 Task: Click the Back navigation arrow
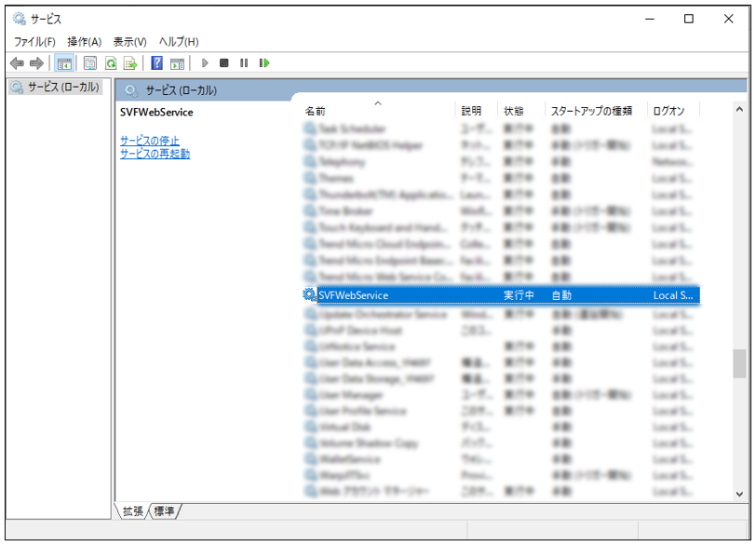[x=17, y=63]
